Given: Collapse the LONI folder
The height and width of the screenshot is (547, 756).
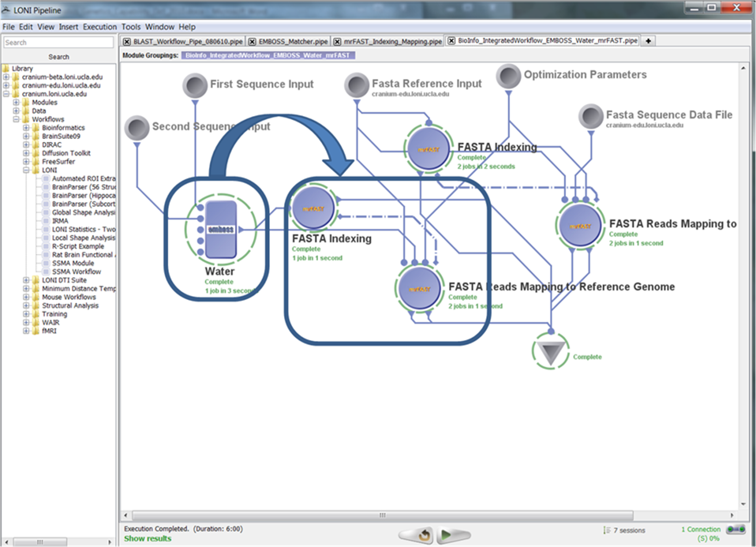Looking at the screenshot, I should 26,170.
